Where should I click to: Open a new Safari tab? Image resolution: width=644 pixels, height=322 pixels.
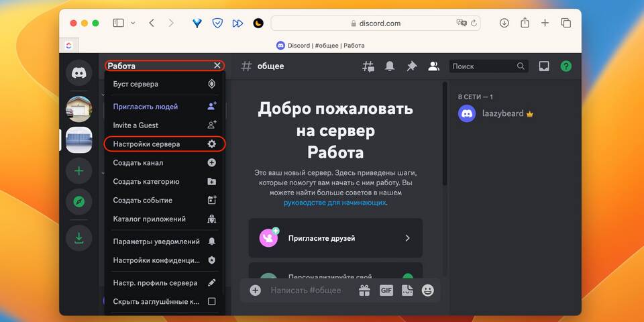coord(545,23)
